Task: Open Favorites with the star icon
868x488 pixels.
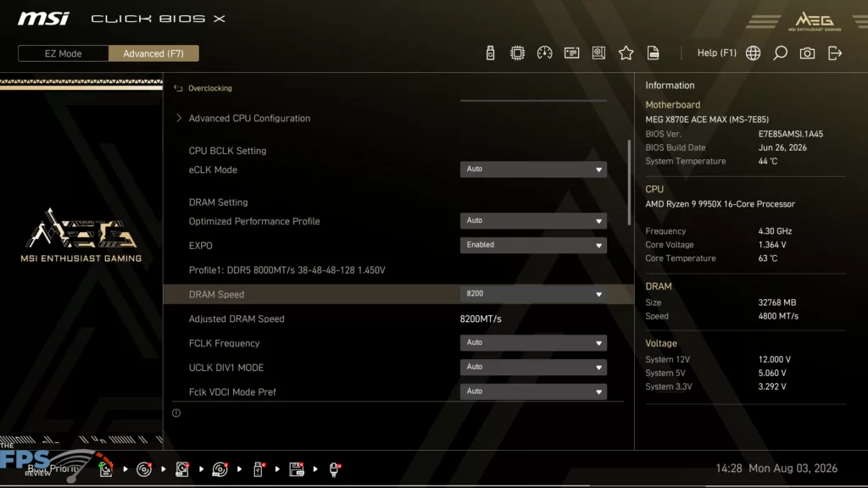Action: tap(626, 53)
